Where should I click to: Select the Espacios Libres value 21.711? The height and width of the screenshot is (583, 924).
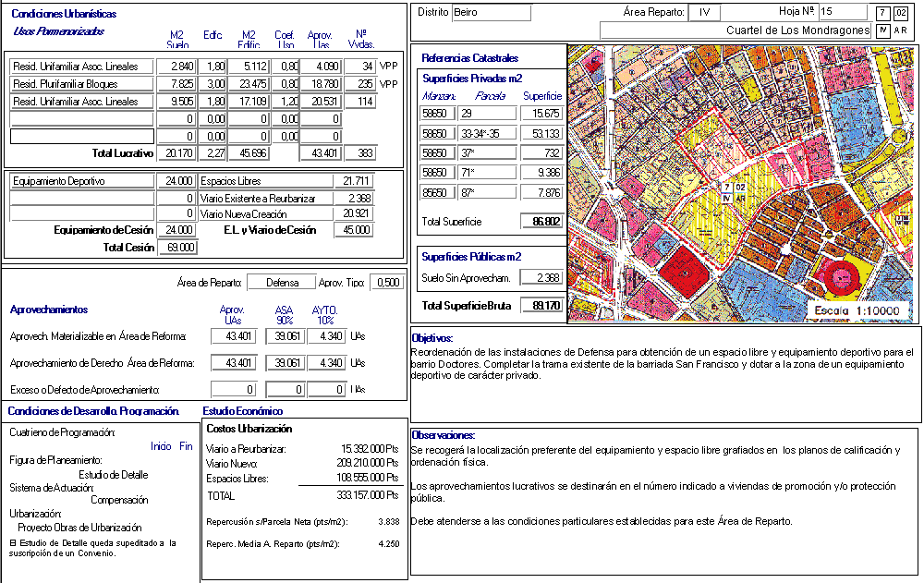(352, 181)
